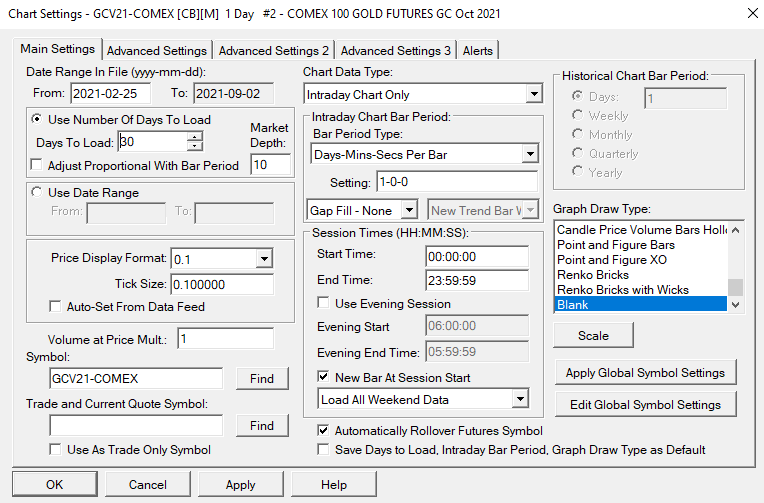The image size is (764, 503).
Task: Open Load All Weekend Data dropdown
Action: 520,399
